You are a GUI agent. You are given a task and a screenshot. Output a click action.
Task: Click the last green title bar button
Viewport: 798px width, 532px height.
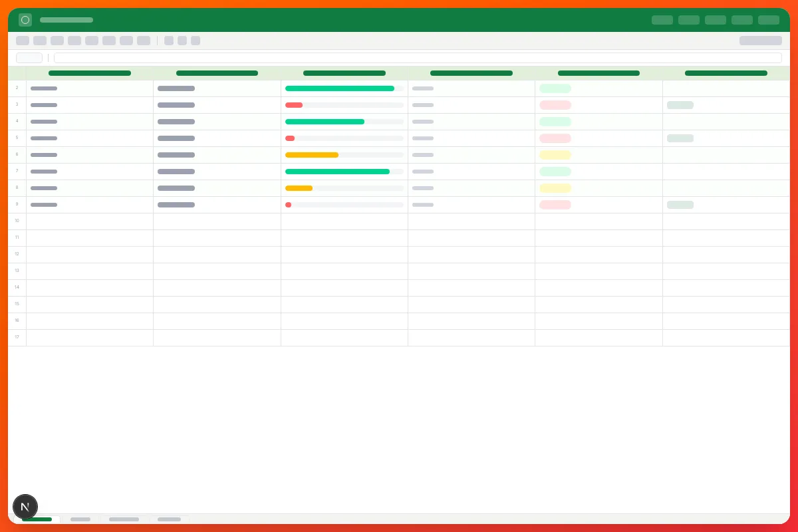[769, 20]
